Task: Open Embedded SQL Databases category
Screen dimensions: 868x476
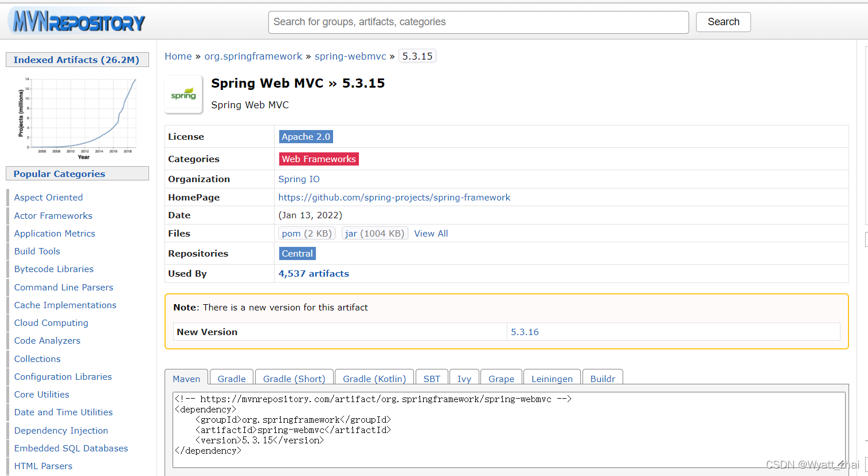Action: (x=71, y=449)
